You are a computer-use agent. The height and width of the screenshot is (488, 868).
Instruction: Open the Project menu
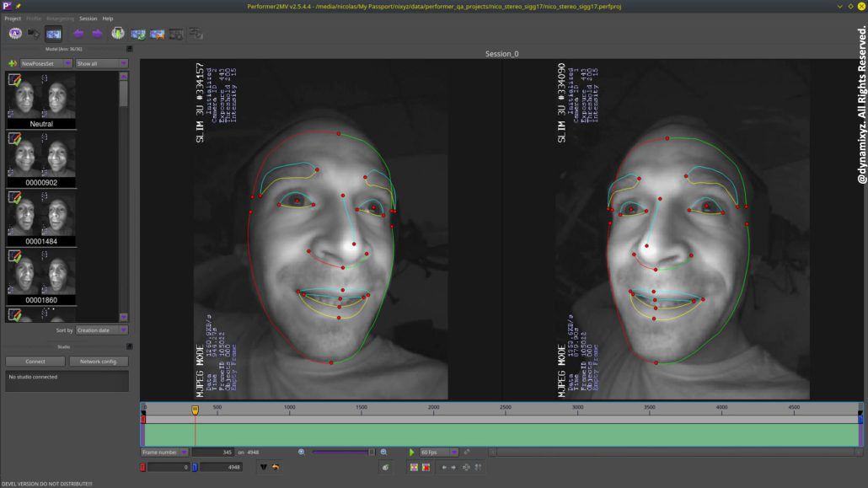(13, 19)
